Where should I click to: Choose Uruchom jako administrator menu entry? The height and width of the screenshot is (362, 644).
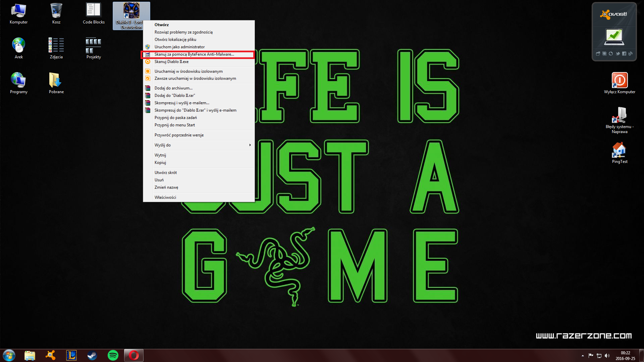(179, 47)
